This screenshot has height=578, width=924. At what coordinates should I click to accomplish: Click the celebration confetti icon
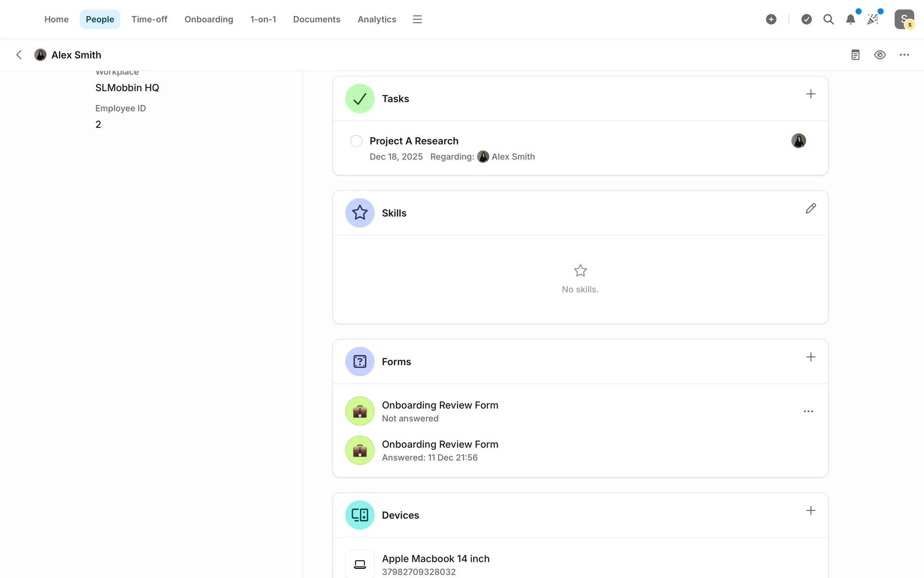873,19
